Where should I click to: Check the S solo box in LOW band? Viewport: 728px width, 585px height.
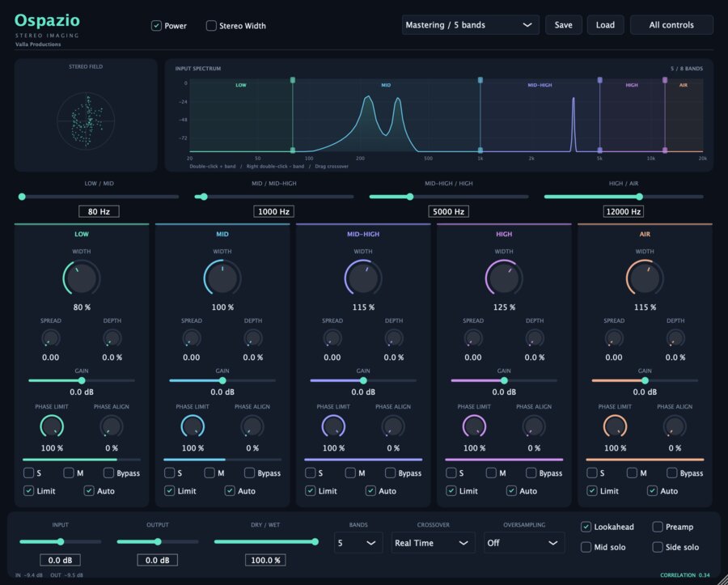pyautogui.click(x=28, y=473)
